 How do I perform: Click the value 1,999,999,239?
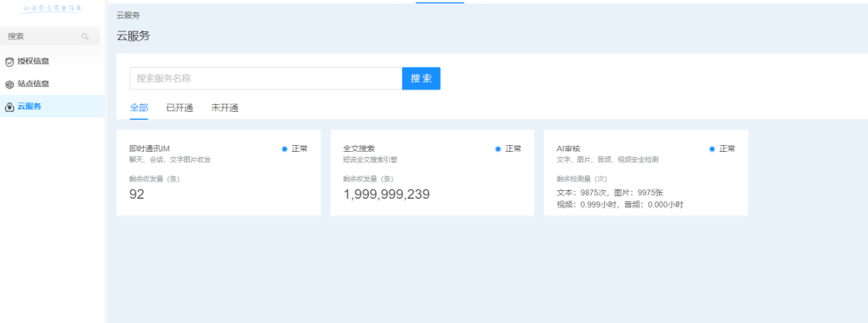coord(386,194)
